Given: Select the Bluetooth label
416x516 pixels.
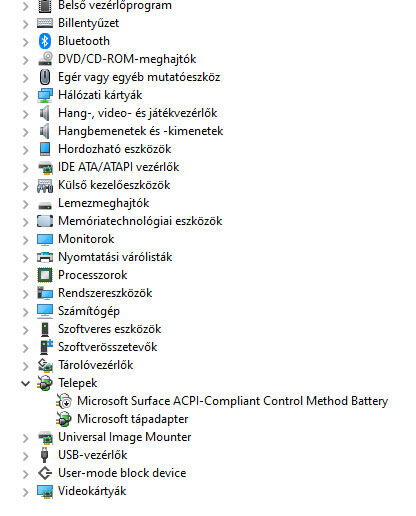Looking at the screenshot, I should click(84, 41).
